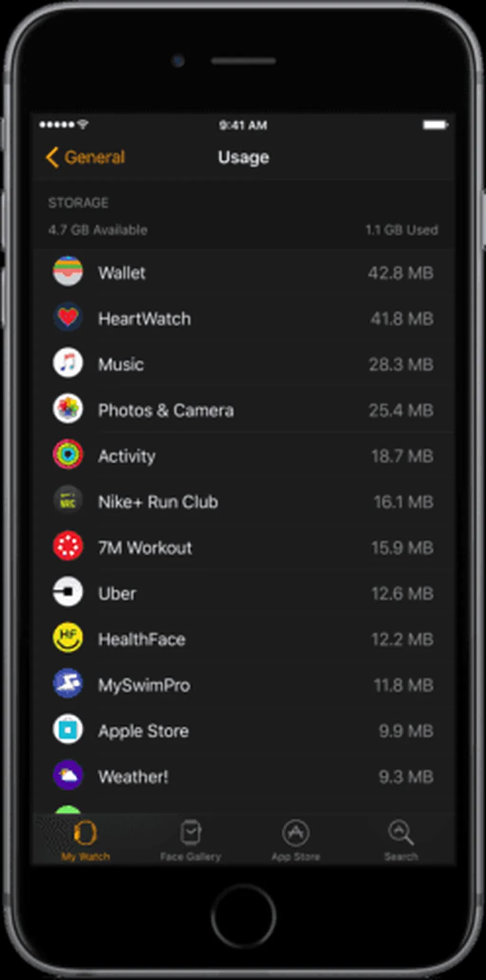The width and height of the screenshot is (486, 980).
Task: Tap the Apple Store icon
Action: (68, 729)
